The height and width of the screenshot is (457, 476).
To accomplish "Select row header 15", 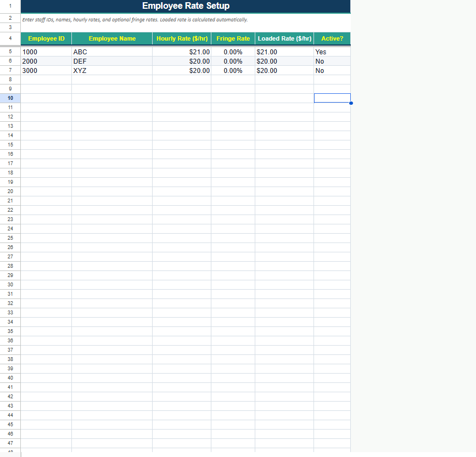I will [x=10, y=145].
